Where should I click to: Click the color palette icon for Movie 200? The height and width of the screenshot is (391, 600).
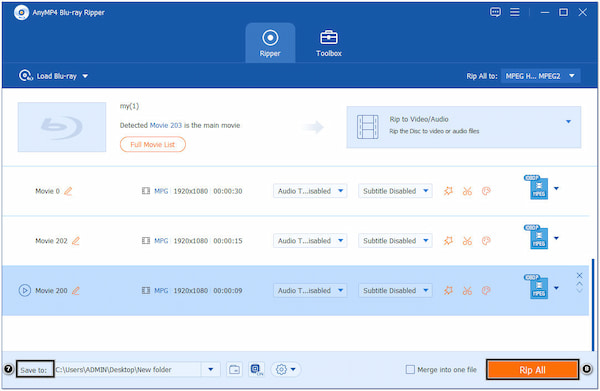pyautogui.click(x=486, y=290)
